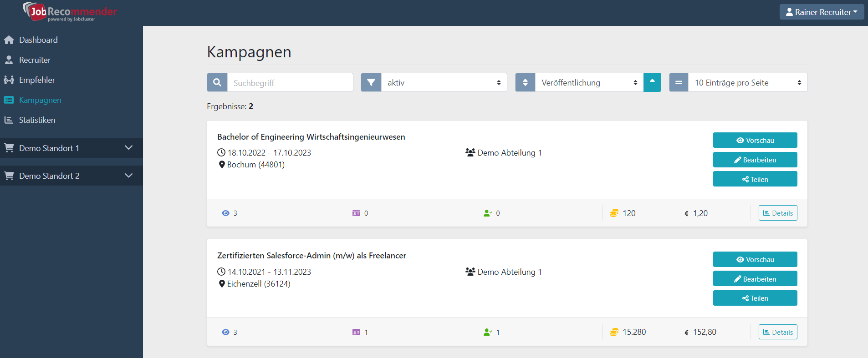868x358 pixels.
Task: Click the coins icon next to 15.280
Action: pyautogui.click(x=614, y=333)
